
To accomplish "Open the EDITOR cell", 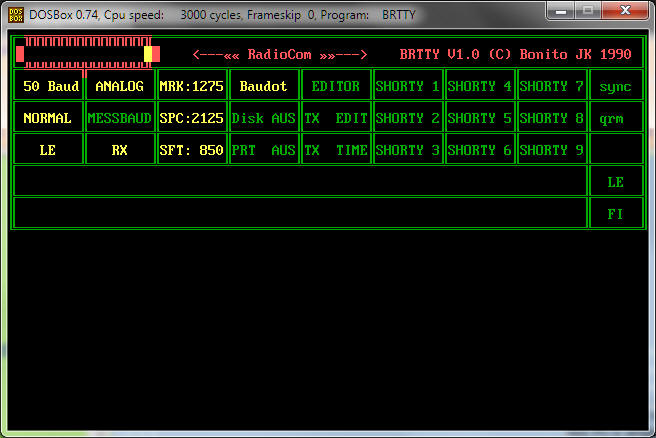I will [x=336, y=86].
